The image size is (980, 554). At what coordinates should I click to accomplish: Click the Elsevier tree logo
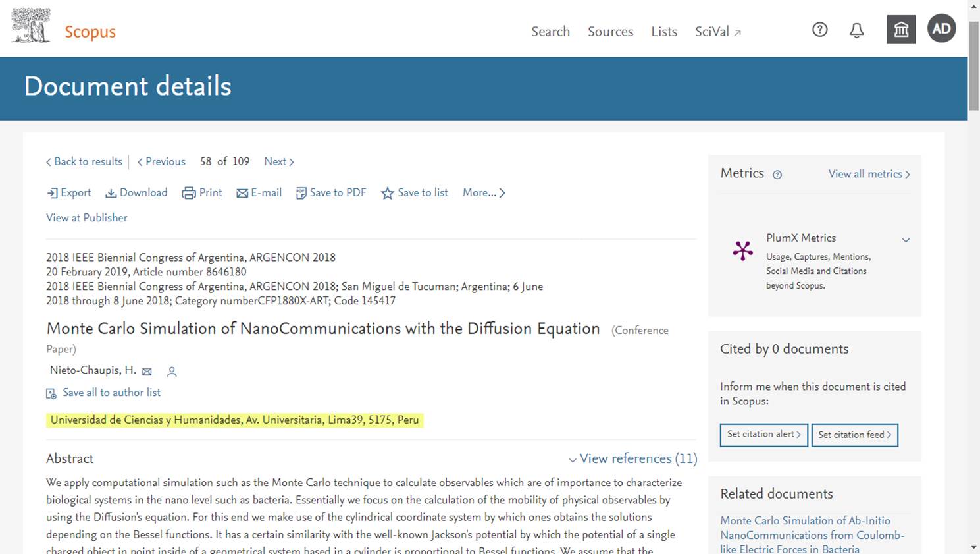[31, 26]
